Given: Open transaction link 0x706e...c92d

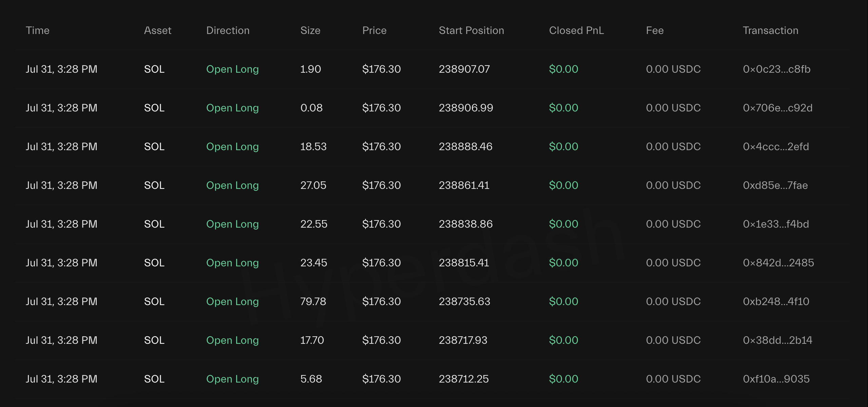Looking at the screenshot, I should click(x=777, y=108).
